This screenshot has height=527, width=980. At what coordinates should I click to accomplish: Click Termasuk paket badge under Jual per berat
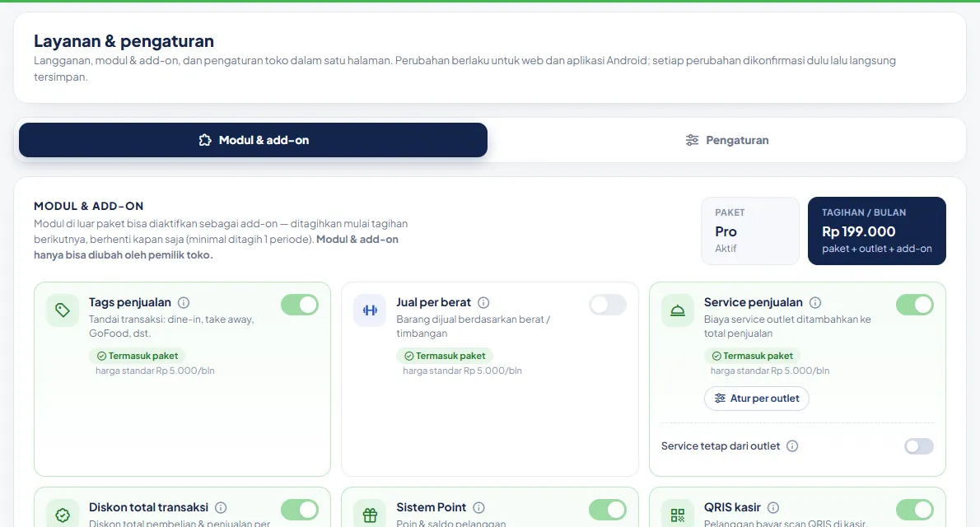tap(445, 356)
